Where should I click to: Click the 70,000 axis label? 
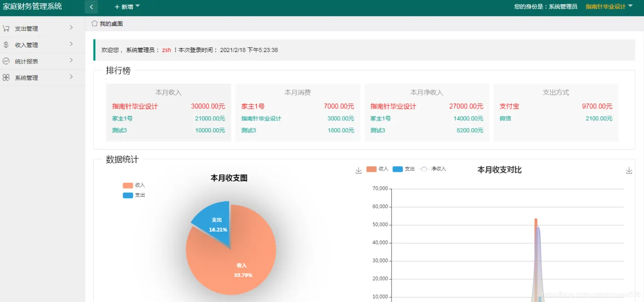coord(380,188)
